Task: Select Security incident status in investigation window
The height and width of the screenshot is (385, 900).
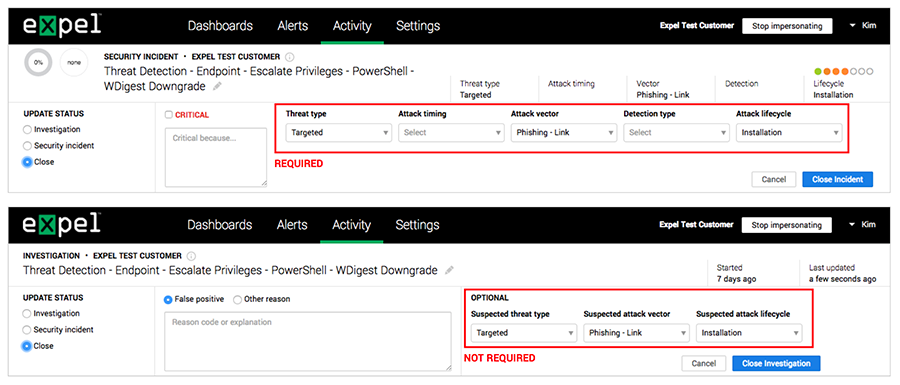Action: click(x=27, y=330)
